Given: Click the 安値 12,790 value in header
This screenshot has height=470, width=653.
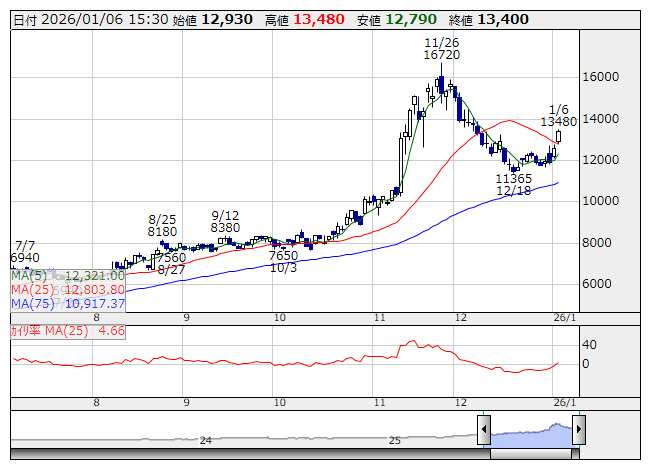Looking at the screenshot, I should click(x=396, y=20).
